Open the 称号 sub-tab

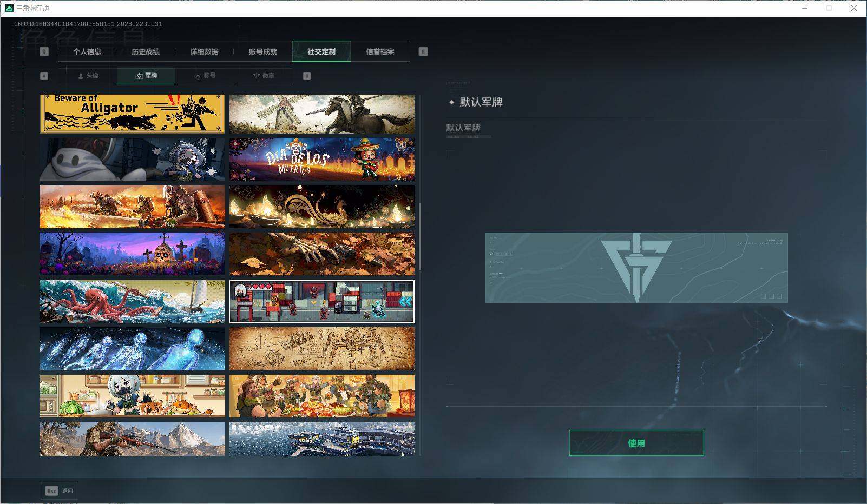[205, 76]
